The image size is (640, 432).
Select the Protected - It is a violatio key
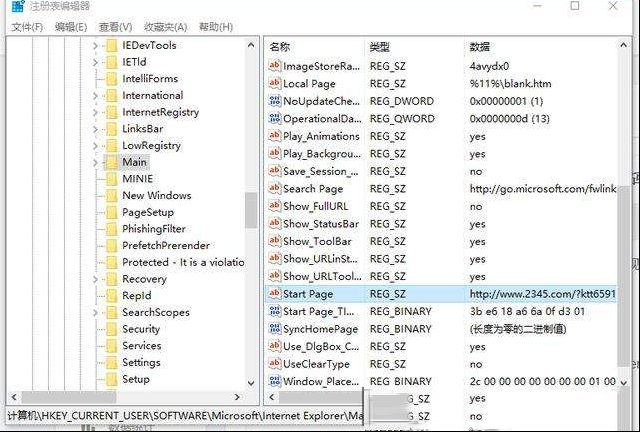click(183, 263)
